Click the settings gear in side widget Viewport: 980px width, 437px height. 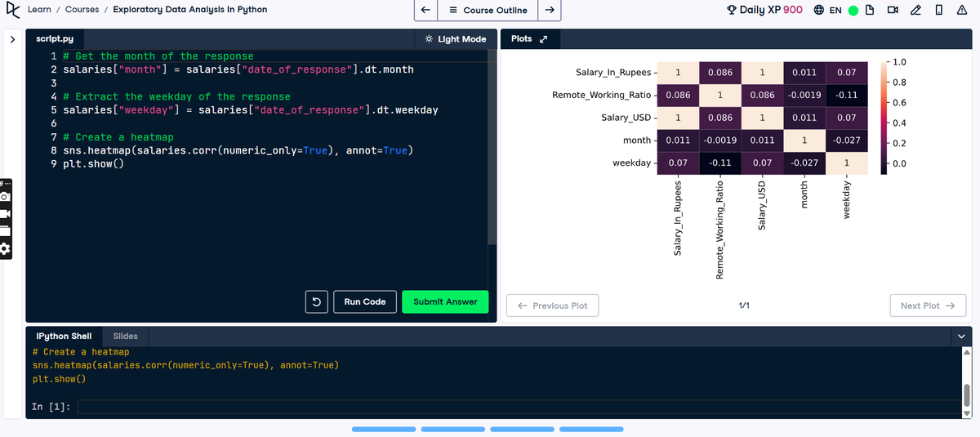tap(5, 248)
